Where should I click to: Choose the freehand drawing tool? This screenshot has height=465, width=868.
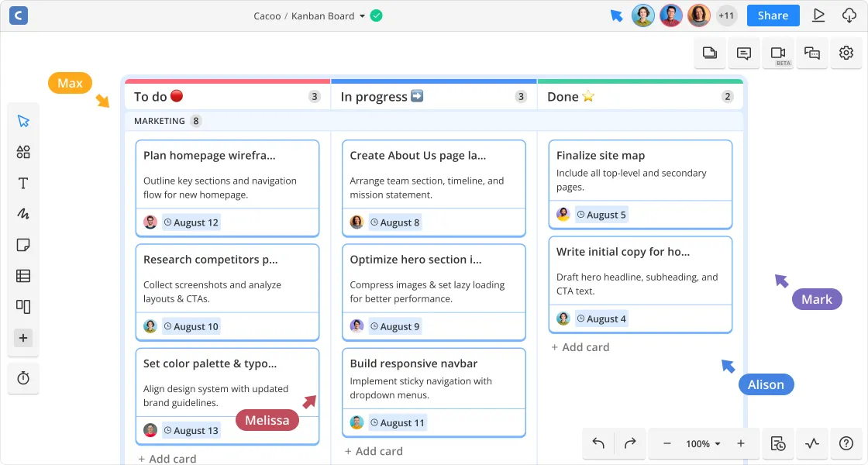click(23, 214)
